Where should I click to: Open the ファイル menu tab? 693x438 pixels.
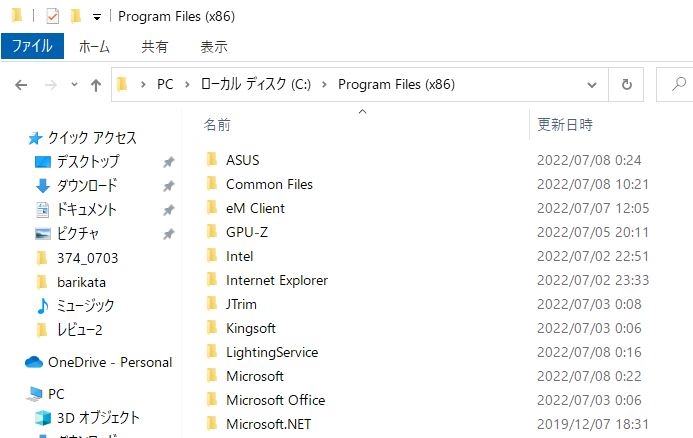[32, 46]
